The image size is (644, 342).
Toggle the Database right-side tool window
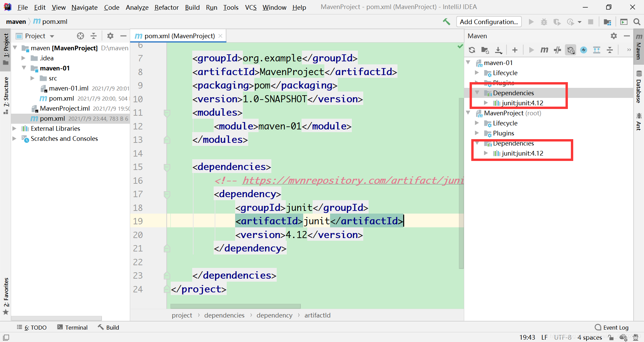click(639, 87)
